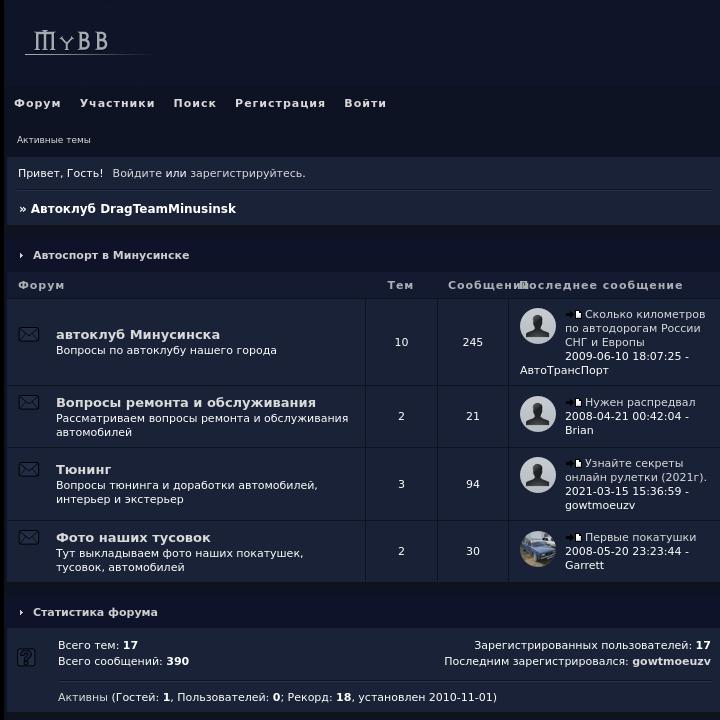Click envelope icon of Тюнинг forum
This screenshot has height=720, width=720.
click(28, 469)
